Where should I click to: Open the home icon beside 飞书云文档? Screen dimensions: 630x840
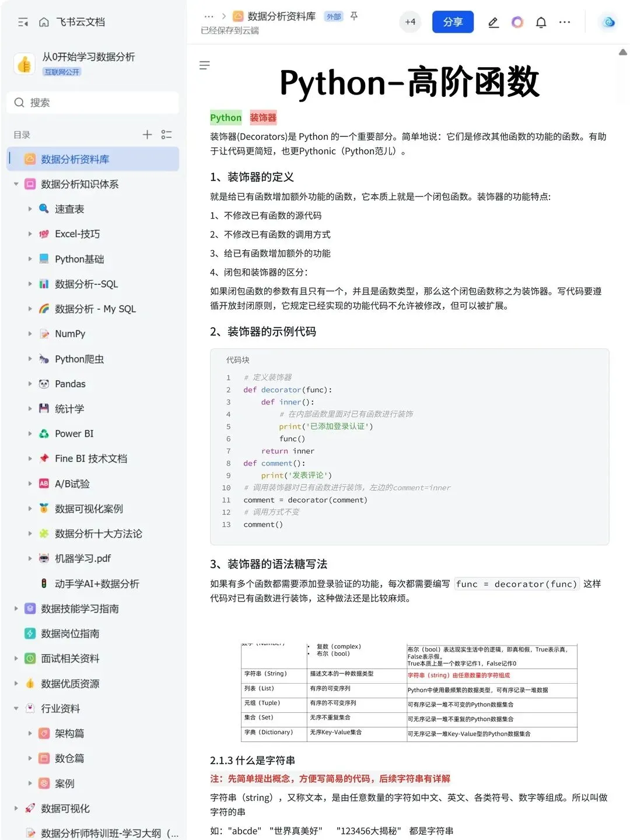tap(44, 22)
